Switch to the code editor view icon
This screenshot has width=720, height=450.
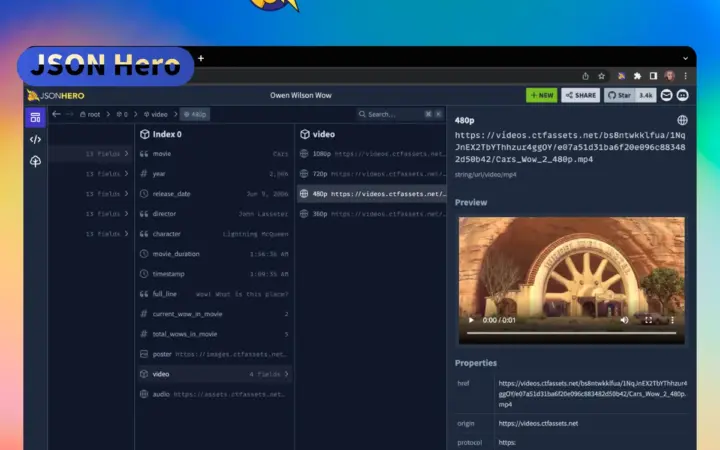point(35,139)
